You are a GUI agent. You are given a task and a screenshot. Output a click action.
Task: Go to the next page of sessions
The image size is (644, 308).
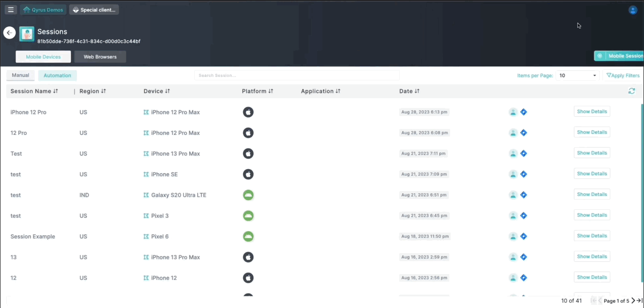[633, 301]
